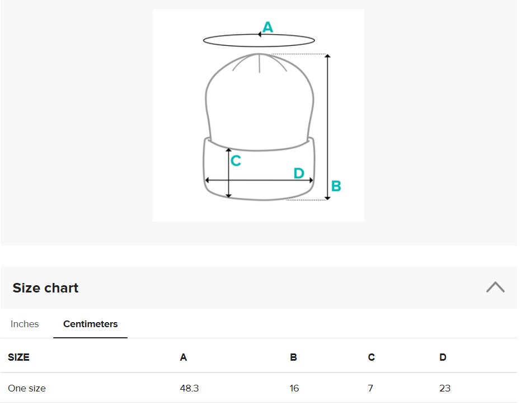Click the 48.3 value in column A
The height and width of the screenshot is (420, 526).
189,388
